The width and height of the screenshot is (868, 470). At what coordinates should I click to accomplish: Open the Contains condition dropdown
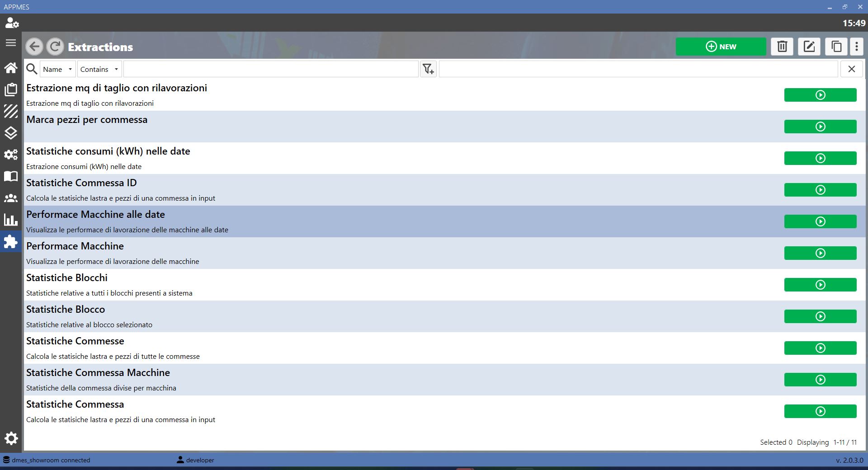point(99,69)
